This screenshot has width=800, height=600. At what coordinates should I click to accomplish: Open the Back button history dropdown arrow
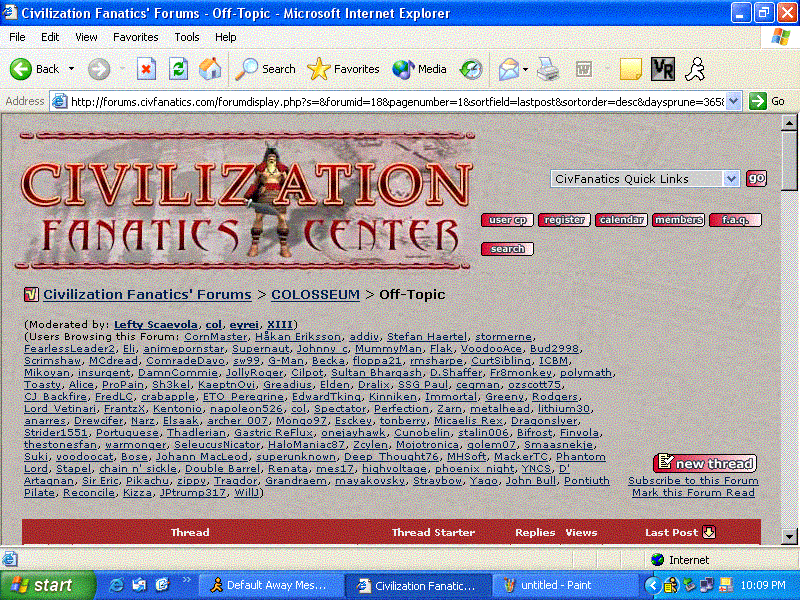[x=71, y=68]
